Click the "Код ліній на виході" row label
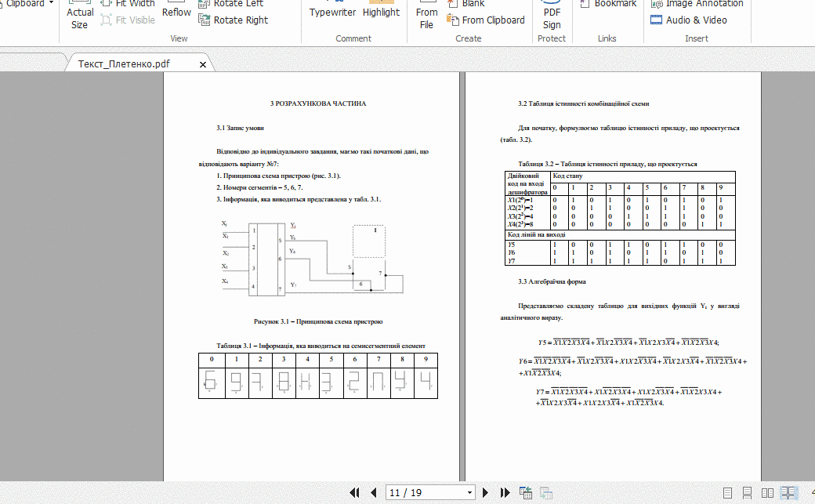 tap(536, 234)
